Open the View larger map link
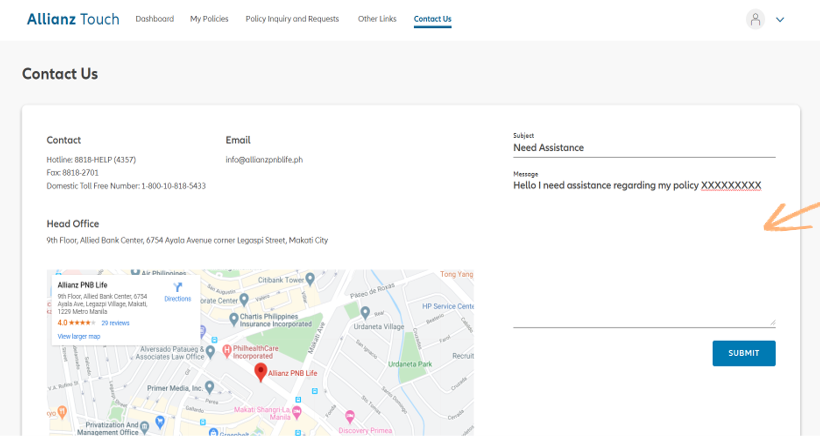This screenshot has width=820, height=436. point(79,336)
